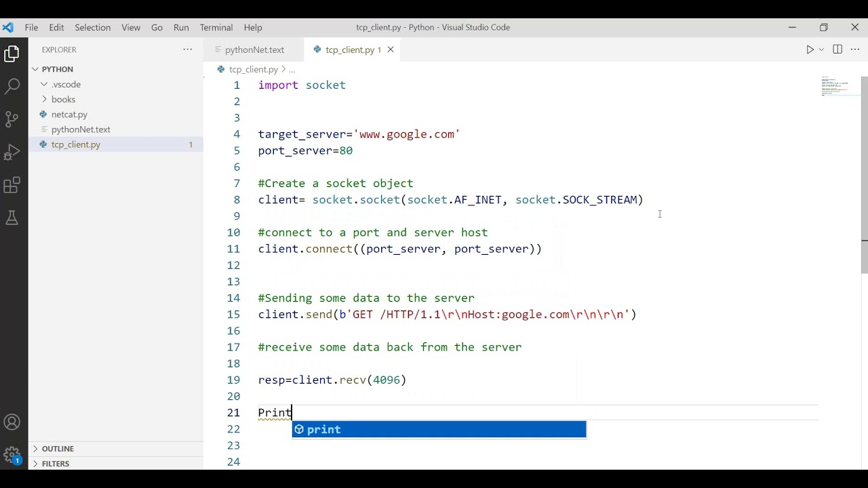This screenshot has height=488, width=868.
Task: Open the Search view icon
Action: [12, 86]
